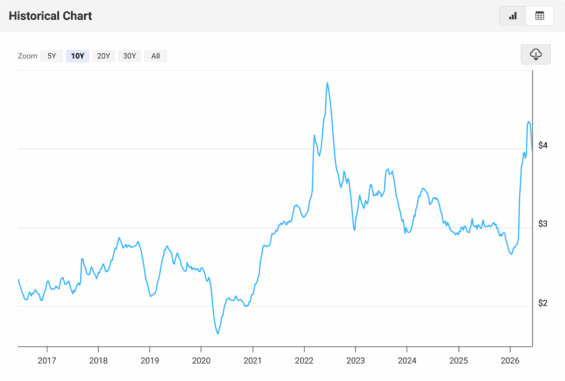
Task: Switch to table view icon
Action: (x=539, y=16)
